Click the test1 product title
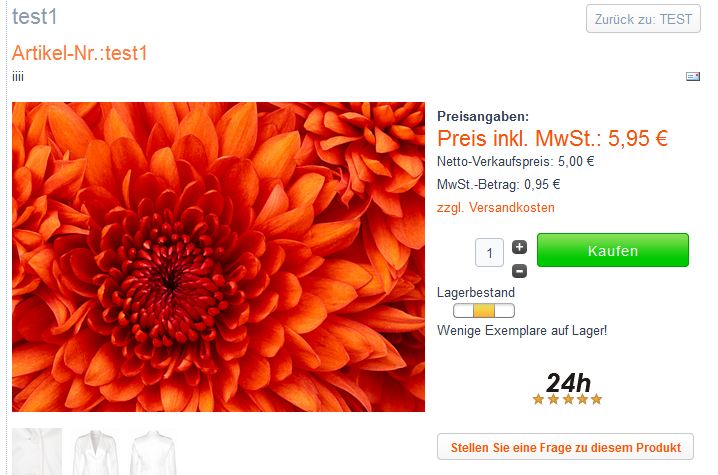718x475 pixels. (x=34, y=17)
